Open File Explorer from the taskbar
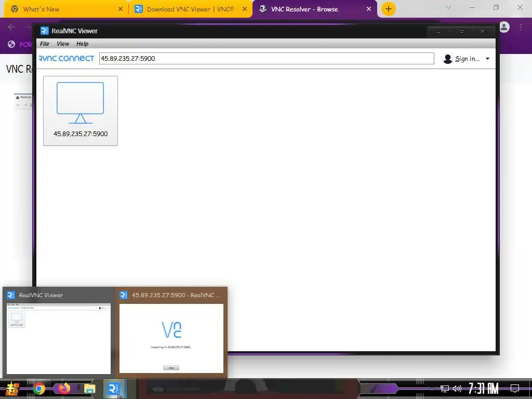532x399 pixels. coord(89,389)
